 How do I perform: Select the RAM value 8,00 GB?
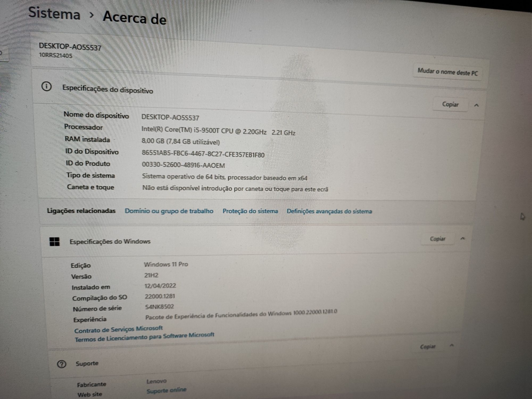(181, 142)
